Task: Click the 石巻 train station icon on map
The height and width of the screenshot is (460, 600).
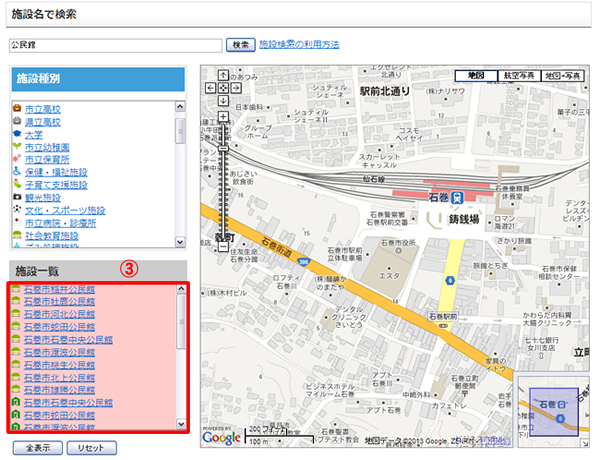Action: (x=457, y=197)
